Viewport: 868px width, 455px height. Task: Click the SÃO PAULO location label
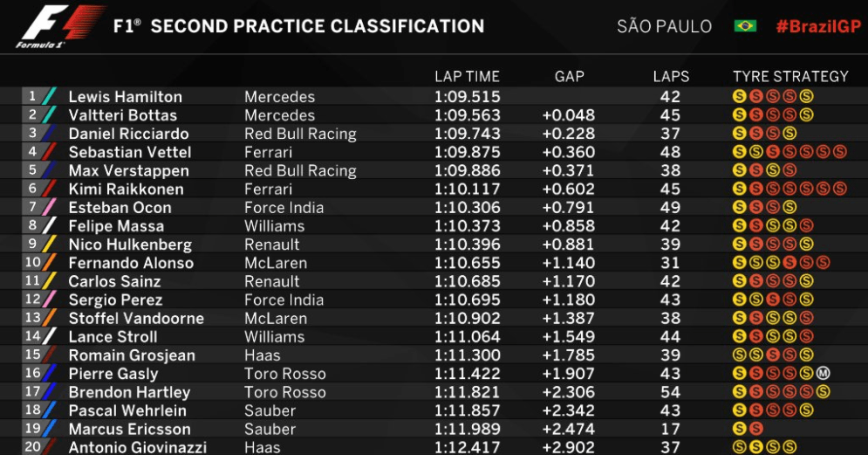664,26
